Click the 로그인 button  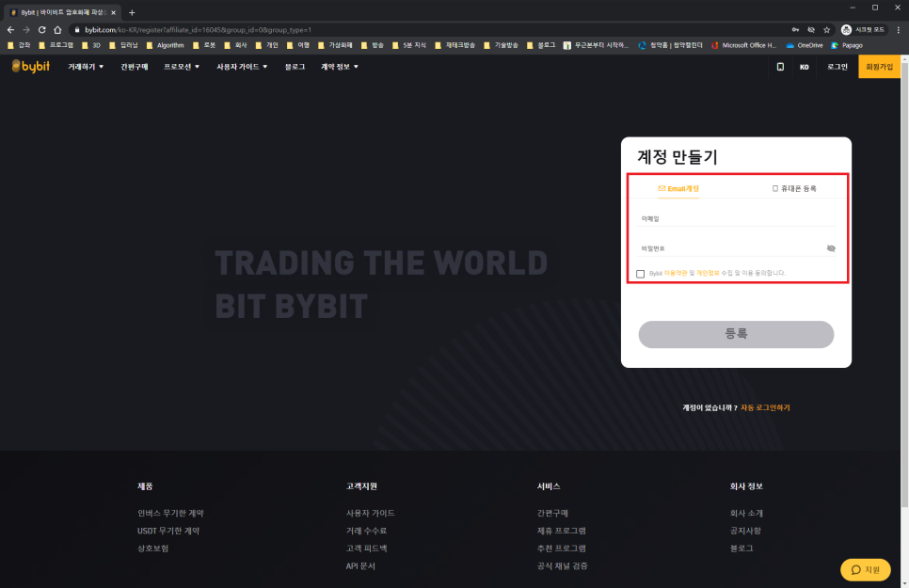(837, 67)
